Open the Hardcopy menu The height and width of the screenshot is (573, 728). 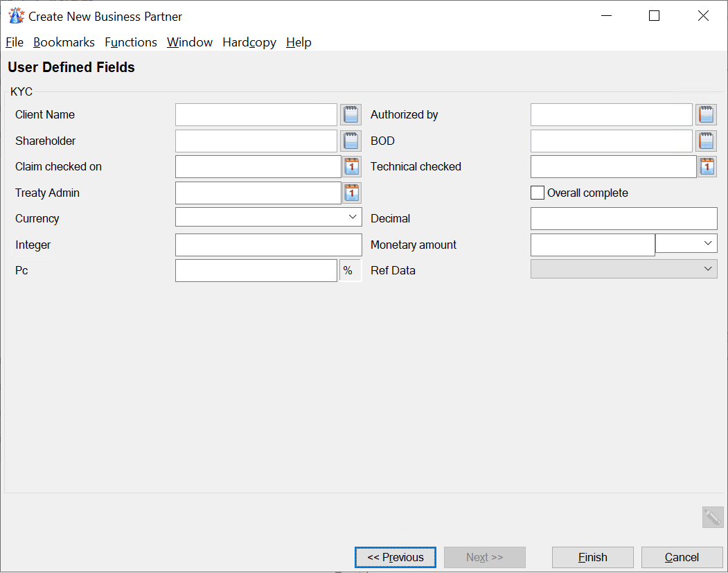[249, 42]
